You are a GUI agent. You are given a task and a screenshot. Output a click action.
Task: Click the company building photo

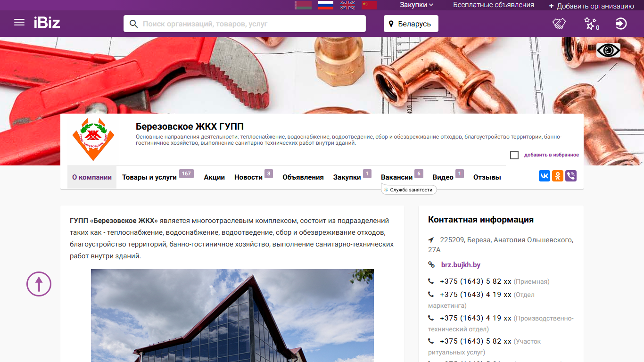pyautogui.click(x=232, y=316)
